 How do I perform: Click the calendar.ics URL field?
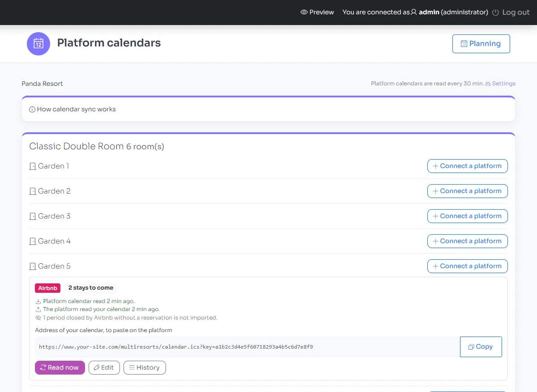pos(247,347)
